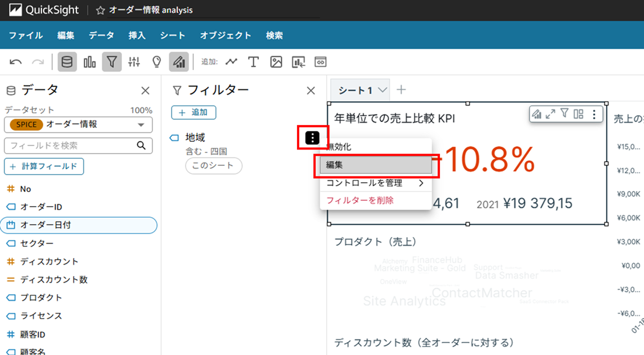Open the データ menu in menu bar

point(101,36)
